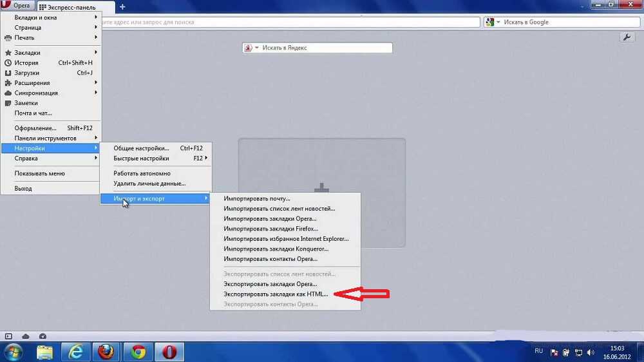Open Internet Explorer from the taskbar
The image size is (644, 362).
point(75,352)
